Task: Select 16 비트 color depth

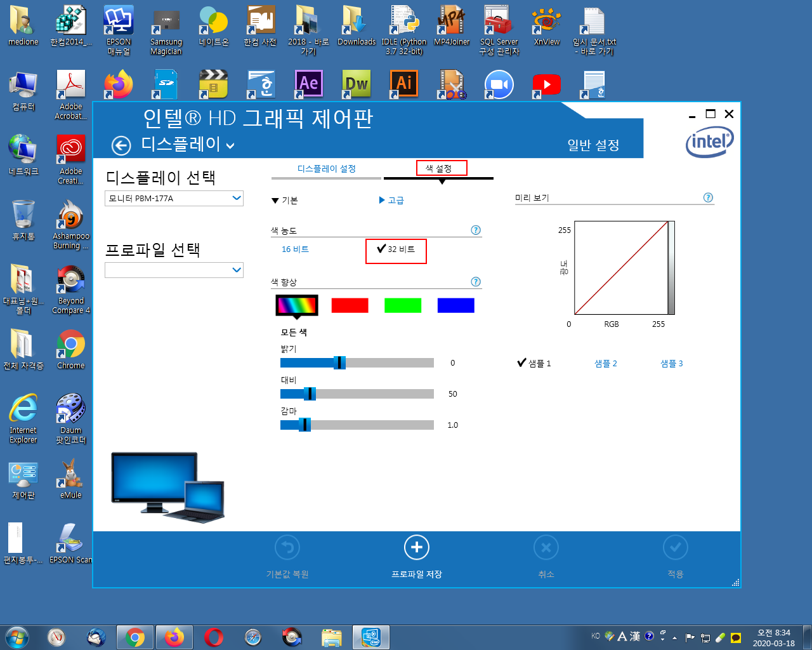Action: [295, 249]
